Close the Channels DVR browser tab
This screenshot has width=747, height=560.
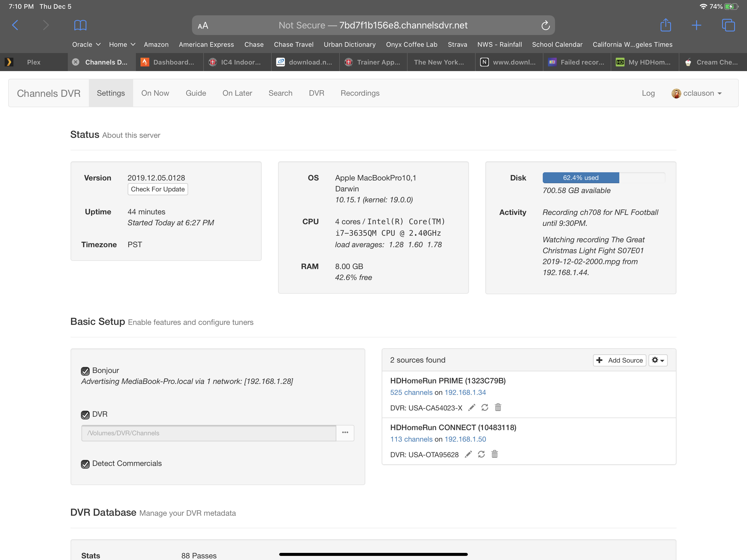(x=76, y=62)
